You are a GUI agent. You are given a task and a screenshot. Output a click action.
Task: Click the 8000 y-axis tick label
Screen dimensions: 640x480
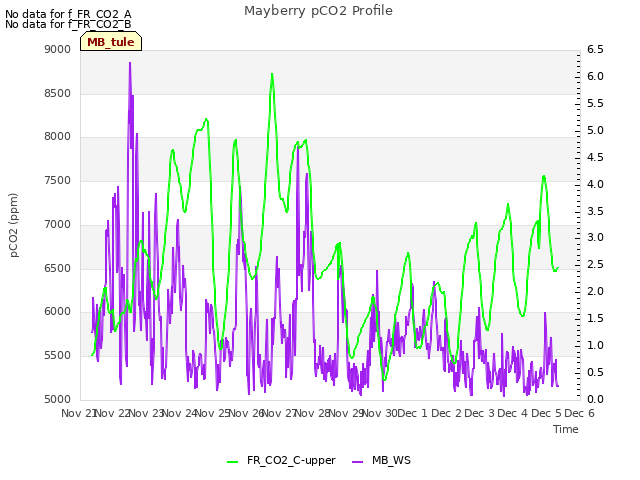58,137
